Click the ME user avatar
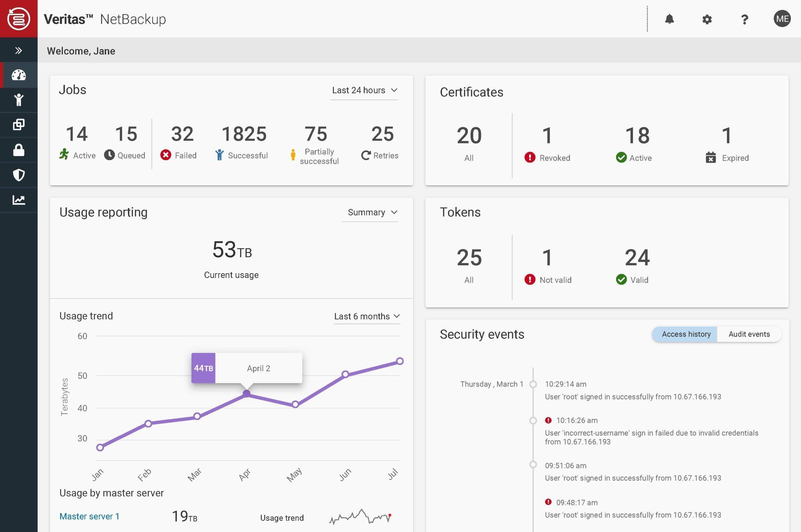Image resolution: width=801 pixels, height=532 pixels. click(782, 19)
